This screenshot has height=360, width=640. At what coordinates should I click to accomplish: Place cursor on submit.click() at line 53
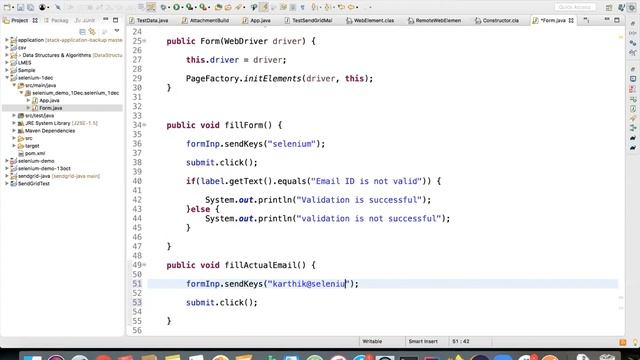pyautogui.click(x=222, y=302)
